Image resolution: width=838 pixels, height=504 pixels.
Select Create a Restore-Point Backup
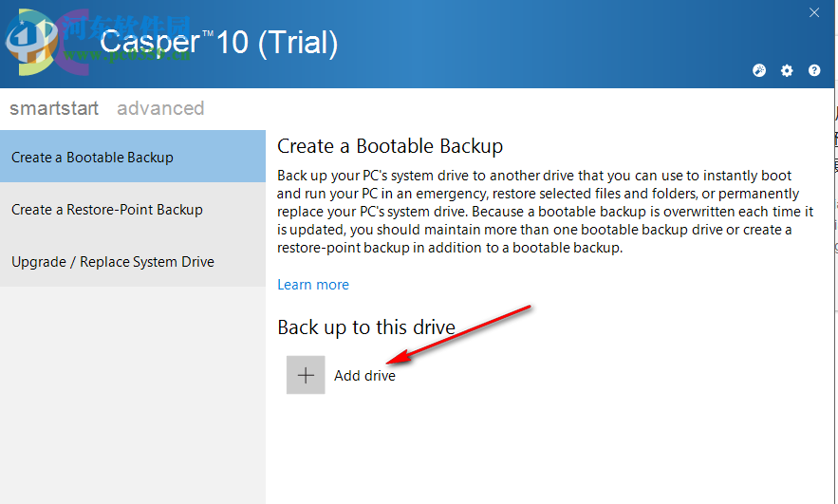[x=133, y=209]
